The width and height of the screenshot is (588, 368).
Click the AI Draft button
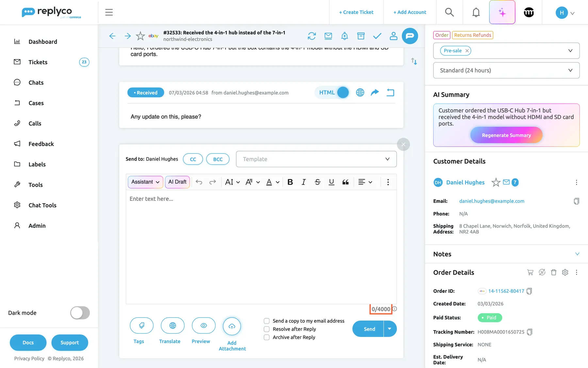click(177, 182)
